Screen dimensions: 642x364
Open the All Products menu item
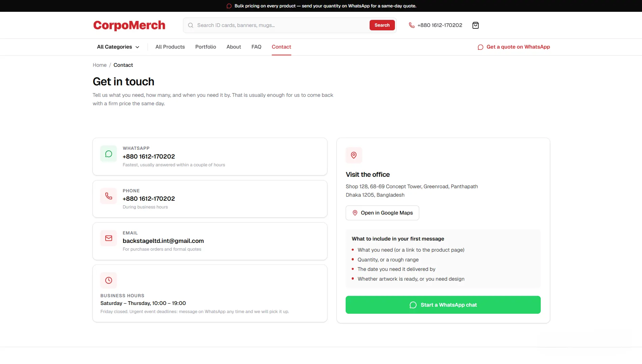170,47
